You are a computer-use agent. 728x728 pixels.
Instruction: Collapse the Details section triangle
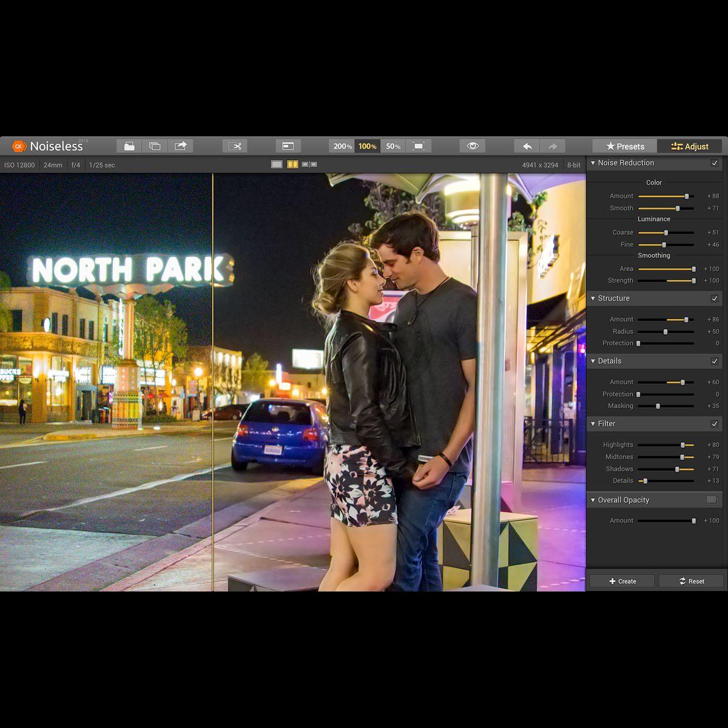pyautogui.click(x=593, y=361)
